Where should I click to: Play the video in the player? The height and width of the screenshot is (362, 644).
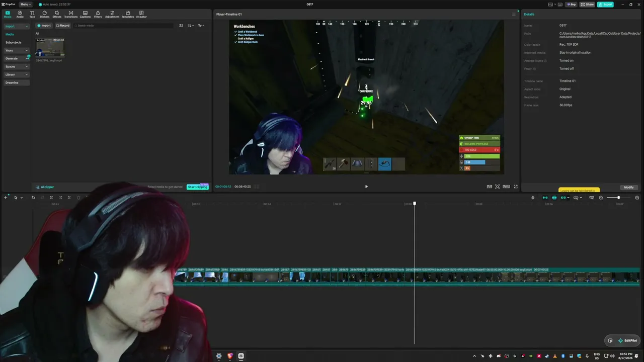pos(366,187)
